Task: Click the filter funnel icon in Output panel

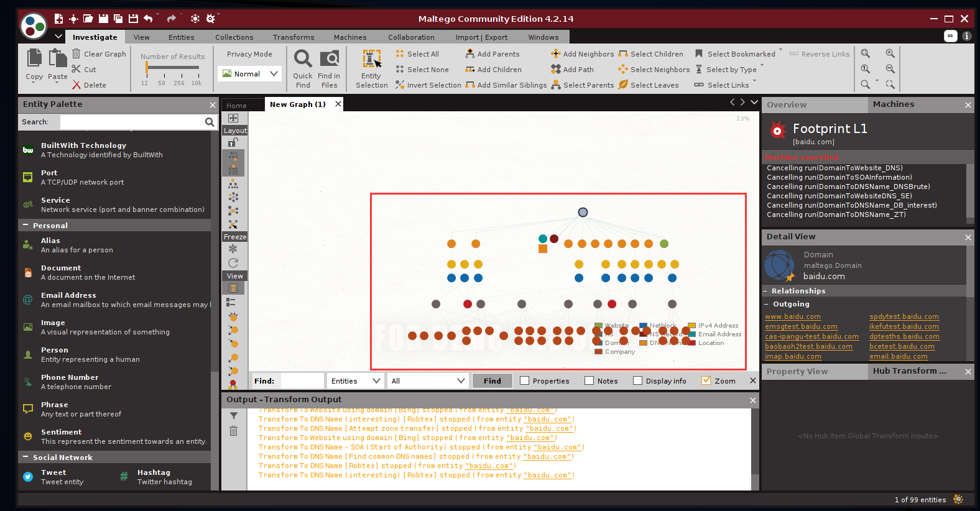Action: click(x=233, y=416)
